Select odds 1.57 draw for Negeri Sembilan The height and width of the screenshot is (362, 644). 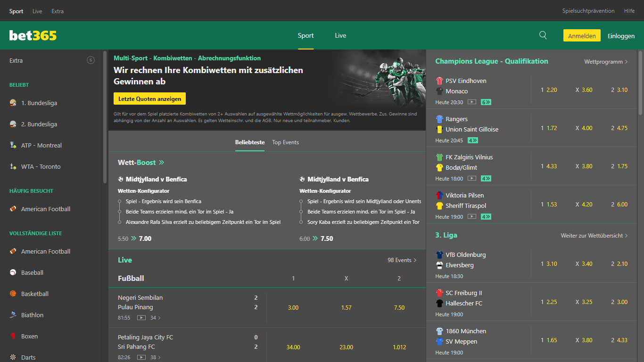click(x=346, y=307)
